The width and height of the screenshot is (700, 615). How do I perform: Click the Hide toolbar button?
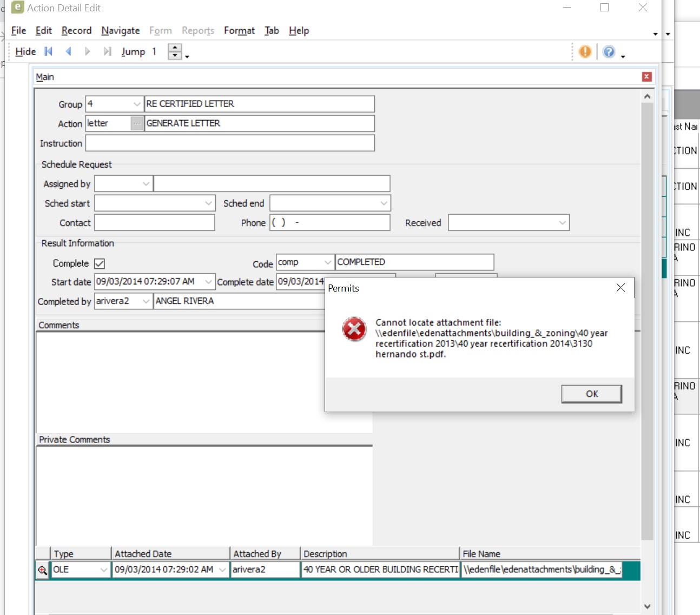[x=25, y=51]
